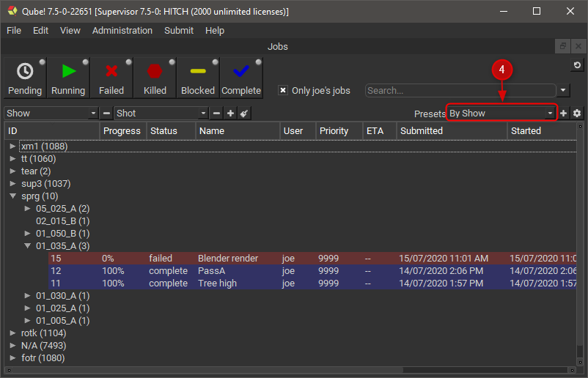Collapse the sprg (10) tree group
Viewport: 588px width, 378px height.
pyautogui.click(x=12, y=196)
